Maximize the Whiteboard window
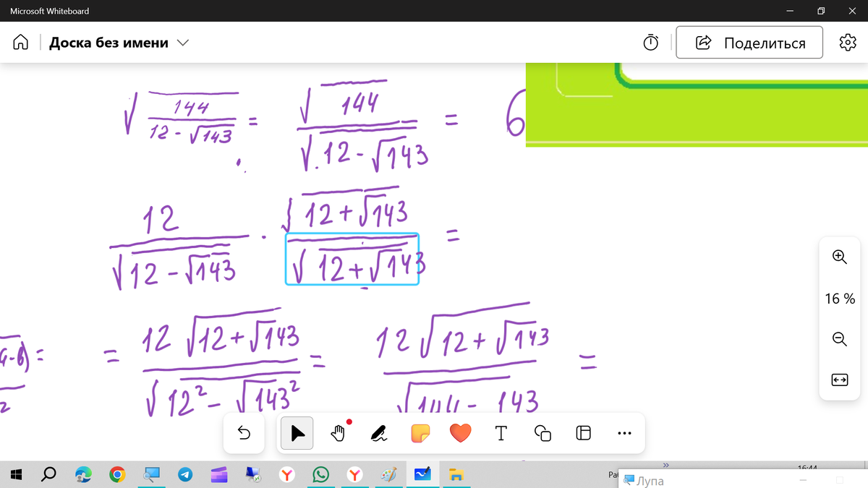Screen dimensions: 868x488 (x=821, y=11)
